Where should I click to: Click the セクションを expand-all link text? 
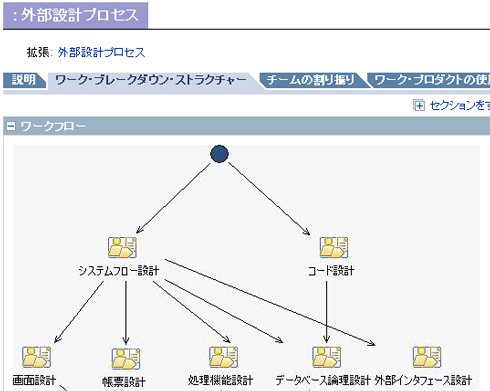(x=460, y=105)
